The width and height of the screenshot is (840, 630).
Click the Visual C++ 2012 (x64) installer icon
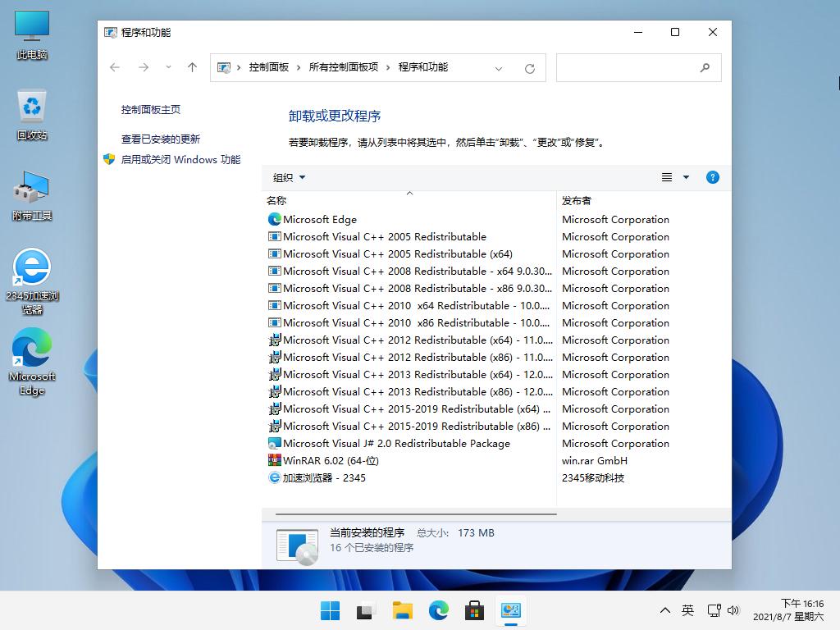click(274, 340)
